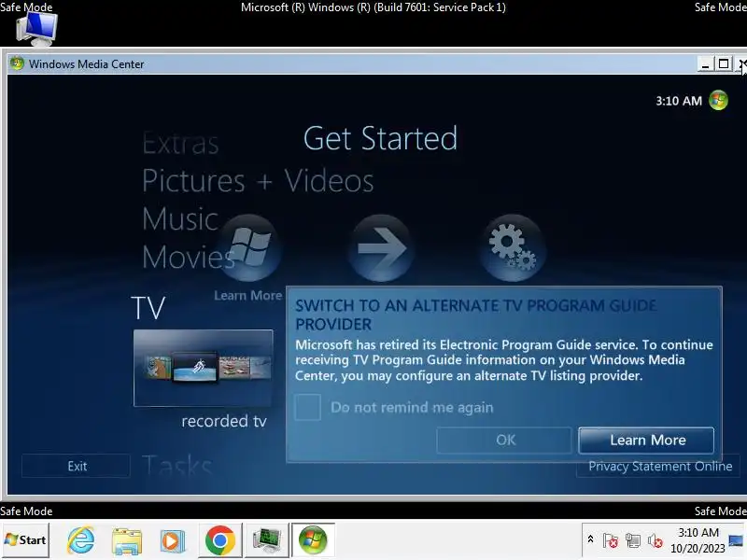Viewport: 747px width, 560px height.
Task: Open the gears settings tile
Action: click(513, 247)
